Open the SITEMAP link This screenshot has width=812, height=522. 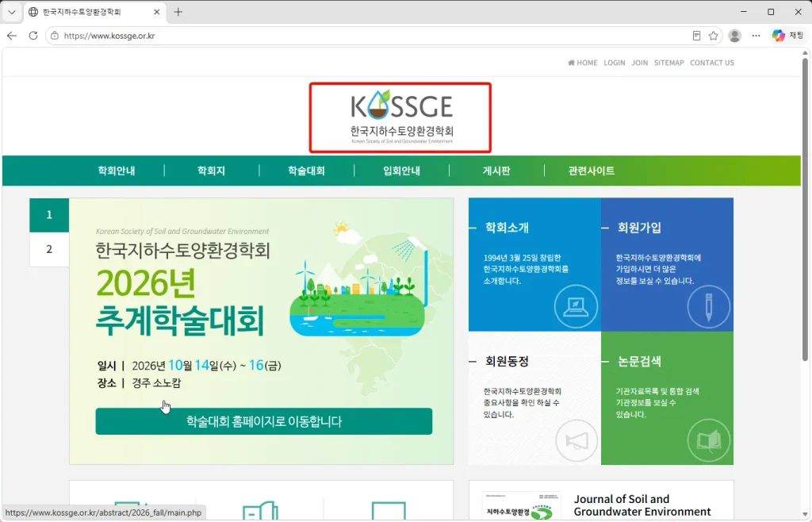(668, 63)
